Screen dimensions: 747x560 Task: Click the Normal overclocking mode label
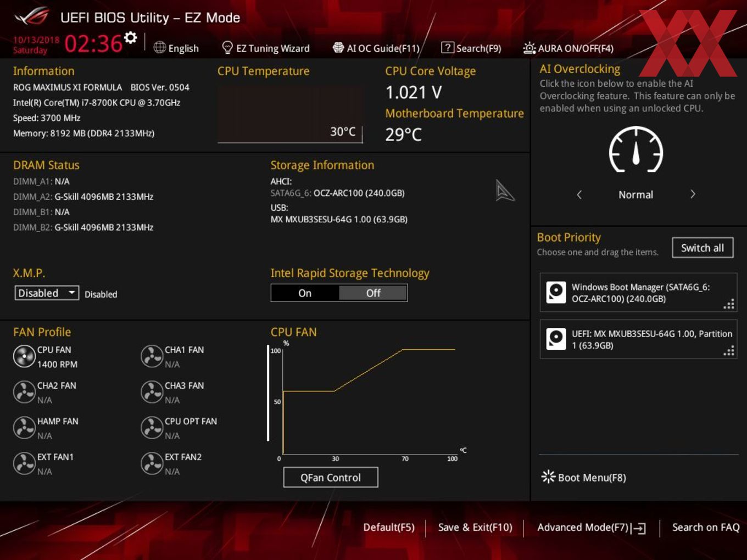[635, 195]
